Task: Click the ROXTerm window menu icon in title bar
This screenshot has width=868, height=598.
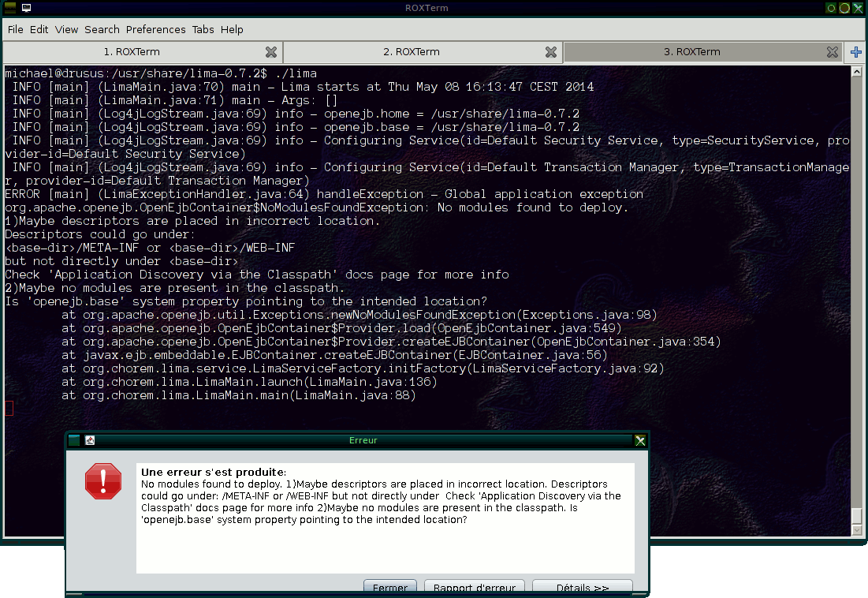Action: pyautogui.click(x=10, y=8)
